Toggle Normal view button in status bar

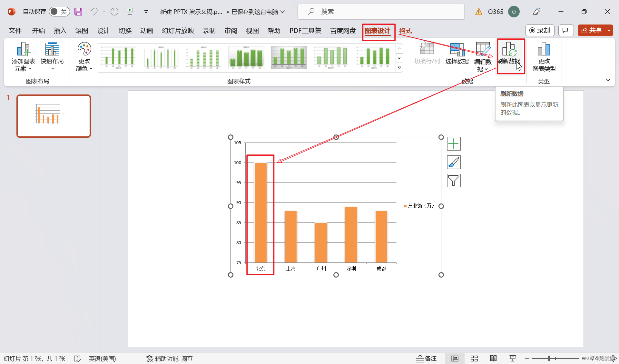(455, 359)
